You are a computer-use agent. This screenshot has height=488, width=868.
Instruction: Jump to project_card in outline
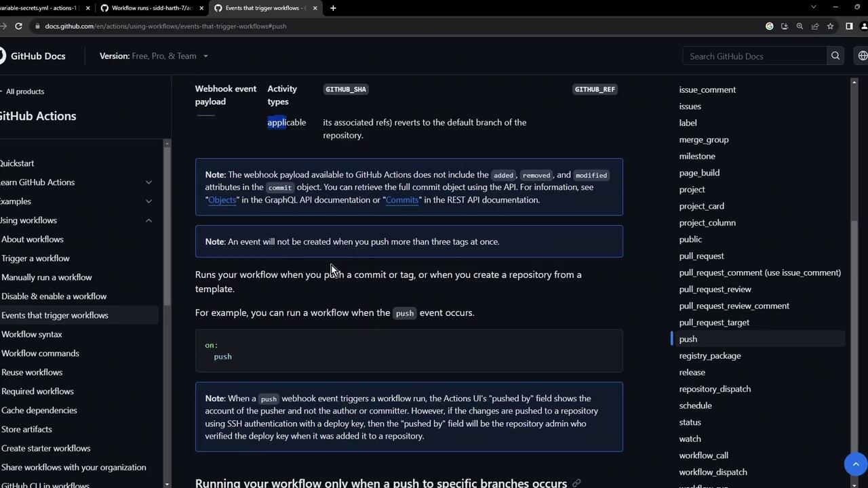pos(702,206)
